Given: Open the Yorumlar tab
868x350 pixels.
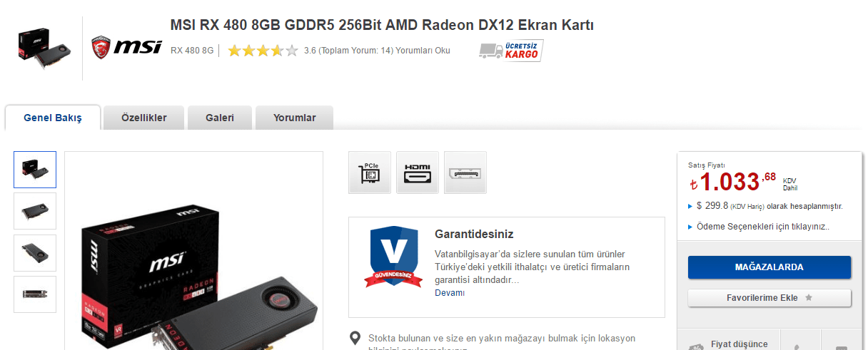Looking at the screenshot, I should [294, 118].
